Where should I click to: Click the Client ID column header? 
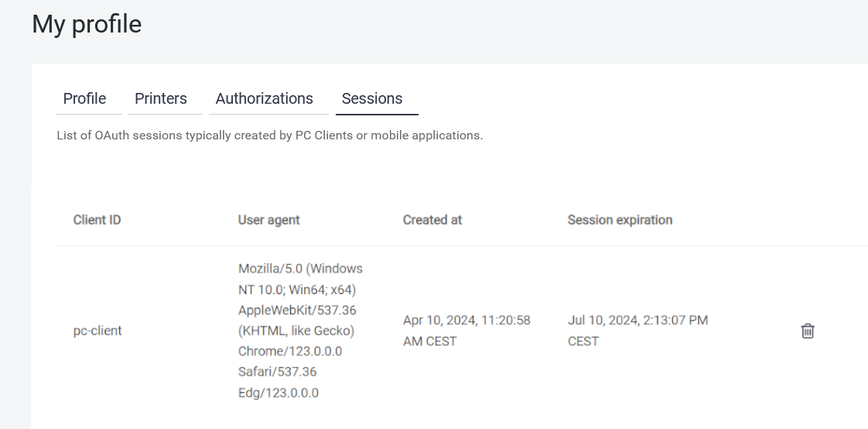coord(97,220)
